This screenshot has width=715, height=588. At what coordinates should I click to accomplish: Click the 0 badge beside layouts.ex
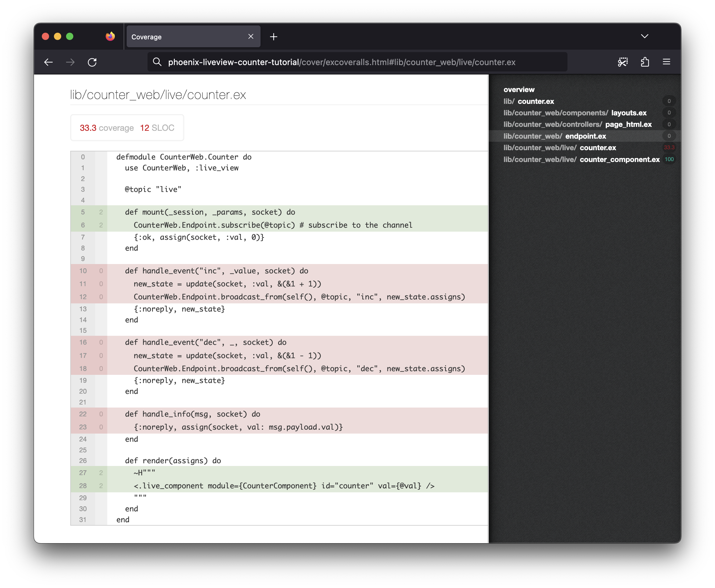[669, 113]
